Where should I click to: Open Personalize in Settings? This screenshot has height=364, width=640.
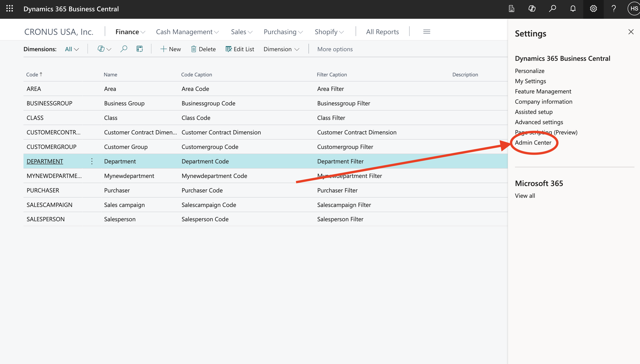pyautogui.click(x=529, y=71)
